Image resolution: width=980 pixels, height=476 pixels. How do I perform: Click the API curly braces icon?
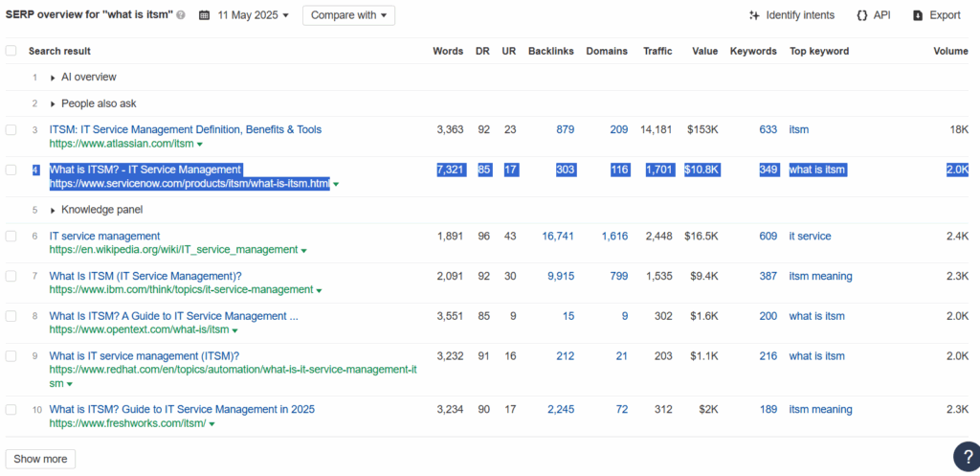[x=862, y=15]
